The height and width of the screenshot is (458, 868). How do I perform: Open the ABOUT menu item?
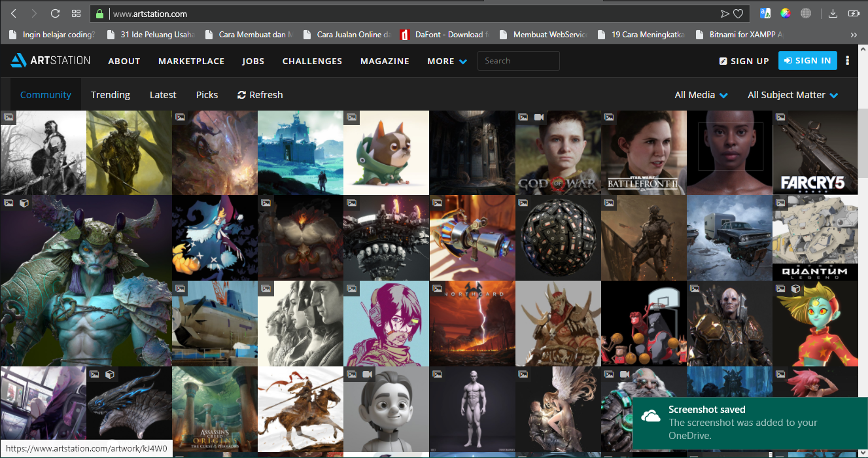click(x=124, y=61)
